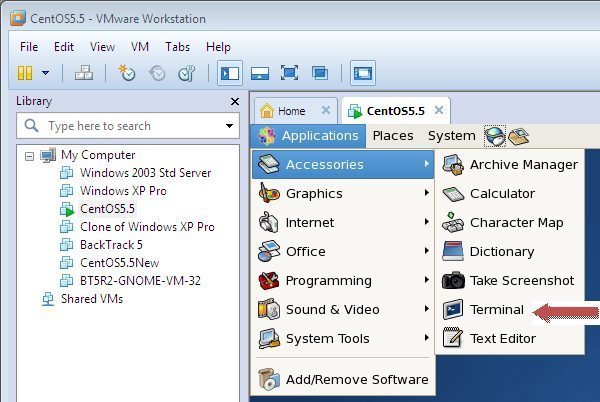Click the Send Ctrl+Alt+Del toolbar icon
The image size is (600, 402).
click(x=84, y=72)
